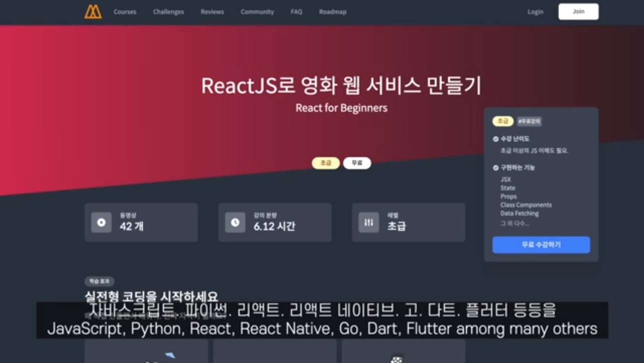Click the sliders icon in 레벨 card

coord(369,222)
